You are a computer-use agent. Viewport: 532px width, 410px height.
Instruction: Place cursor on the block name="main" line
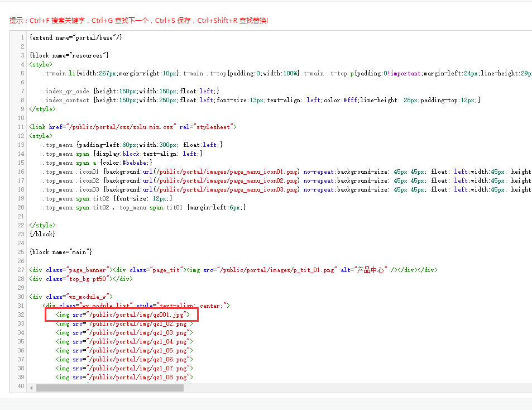pos(60,252)
